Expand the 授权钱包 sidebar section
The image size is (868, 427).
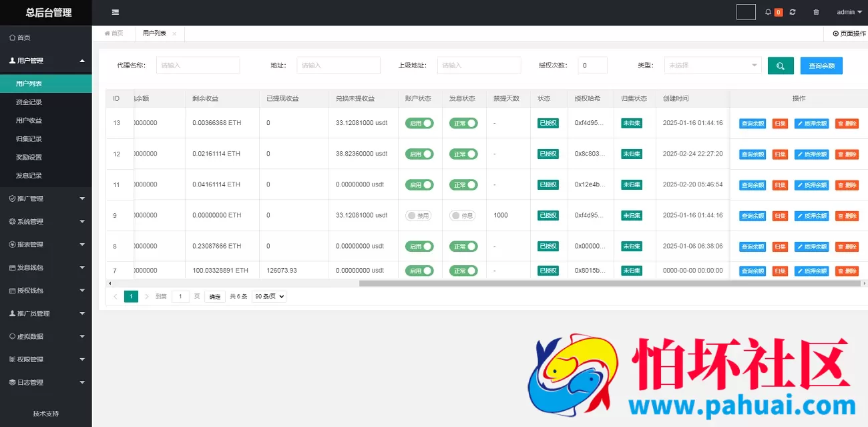(x=46, y=291)
